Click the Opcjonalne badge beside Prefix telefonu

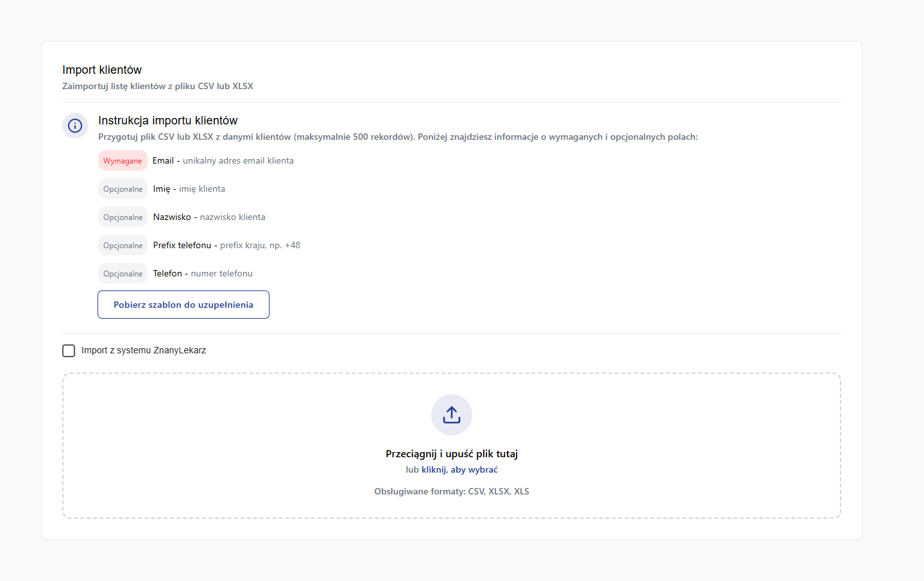coord(123,245)
